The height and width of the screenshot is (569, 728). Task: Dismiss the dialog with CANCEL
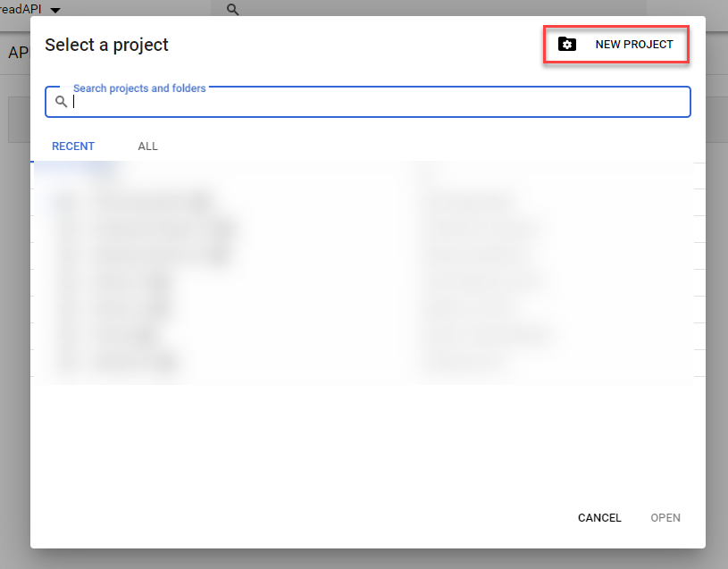(599, 518)
